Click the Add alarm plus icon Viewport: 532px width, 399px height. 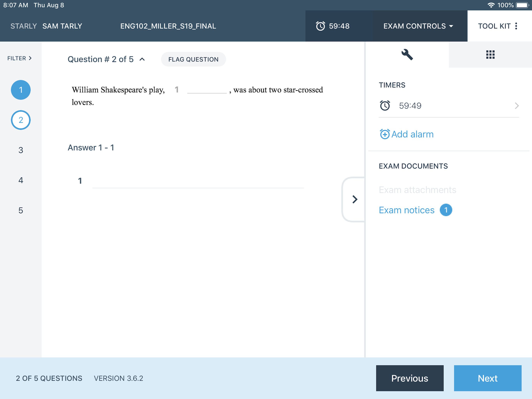click(x=385, y=134)
